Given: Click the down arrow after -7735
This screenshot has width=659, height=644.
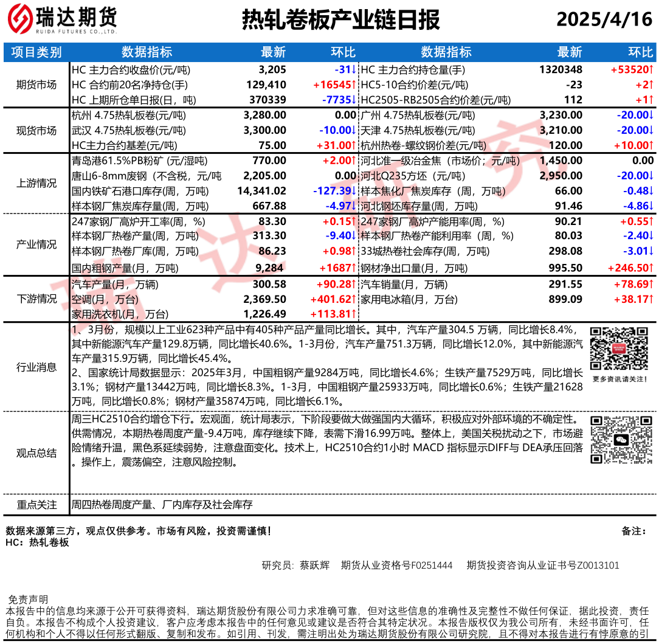Looking at the screenshot, I should 353,100.
